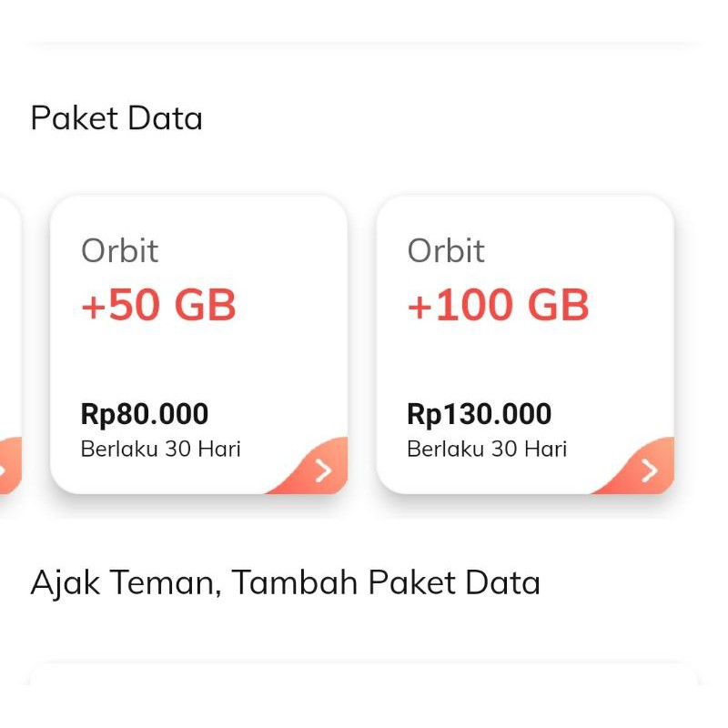Tap the arrow on the +50 GB card
This screenshot has height=728, width=728.
point(323,470)
